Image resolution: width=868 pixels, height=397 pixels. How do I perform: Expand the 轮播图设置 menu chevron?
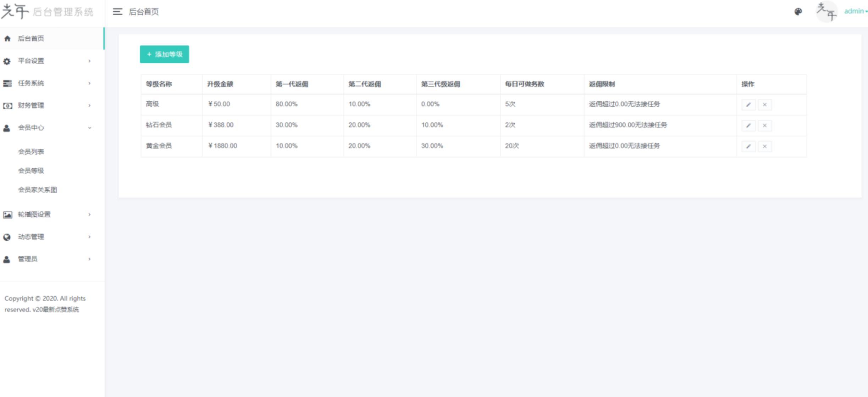(x=89, y=214)
